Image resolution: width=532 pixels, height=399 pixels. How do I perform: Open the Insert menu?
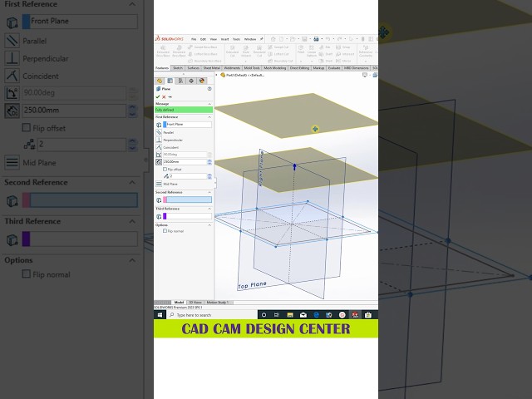(225, 39)
